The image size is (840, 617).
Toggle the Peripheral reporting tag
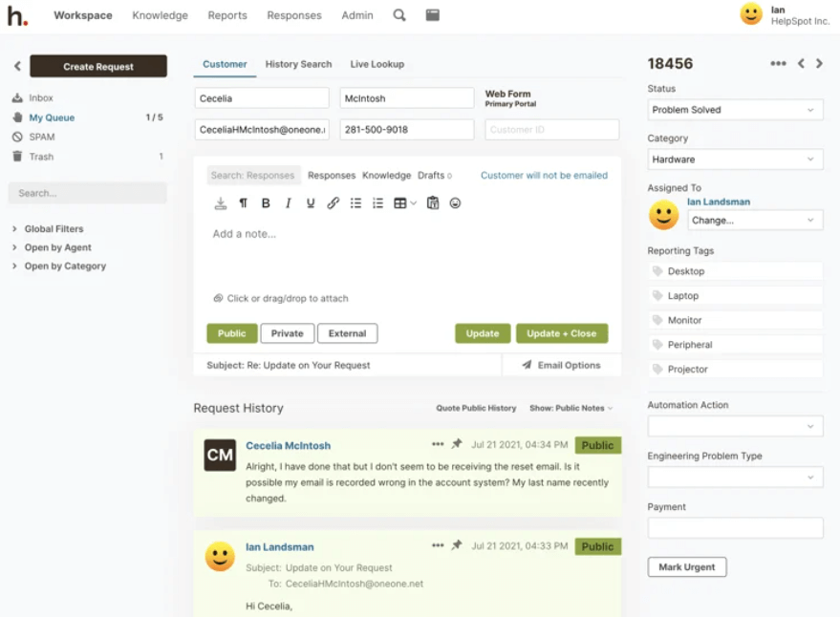tap(736, 345)
